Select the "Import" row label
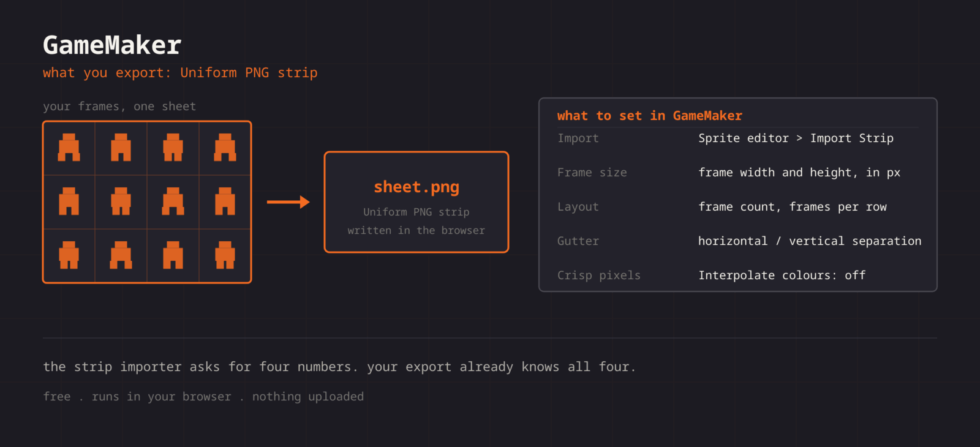Image resolution: width=980 pixels, height=447 pixels. point(578,138)
